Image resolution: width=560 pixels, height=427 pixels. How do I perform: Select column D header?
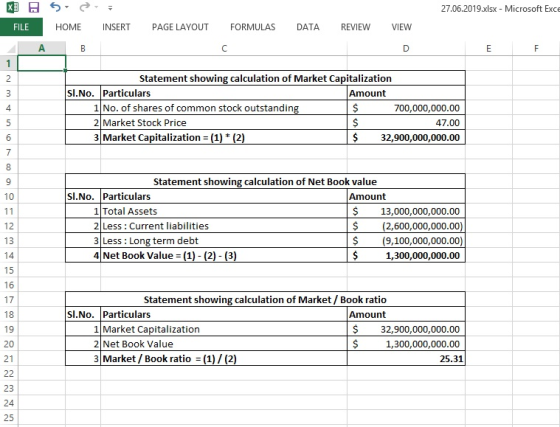(x=406, y=49)
